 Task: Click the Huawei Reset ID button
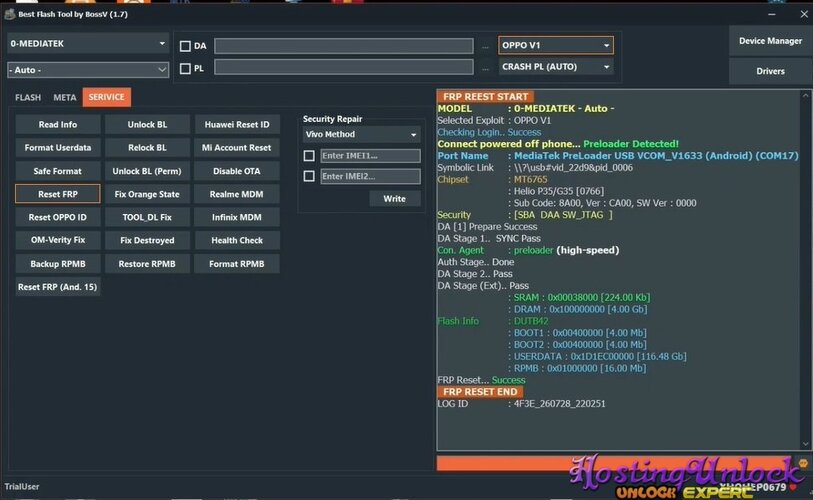click(x=237, y=124)
